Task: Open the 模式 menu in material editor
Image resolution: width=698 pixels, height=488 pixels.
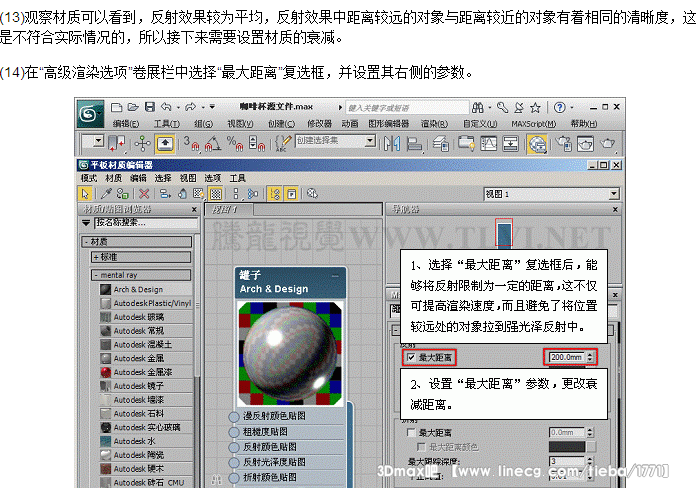Action: pos(89,178)
